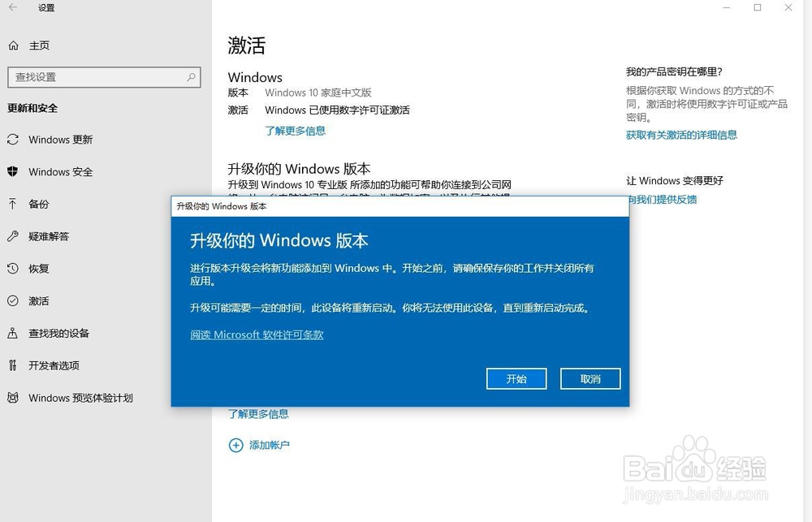Click the plus circle icon next to 添加帐户
The width and height of the screenshot is (812, 522).
point(235,445)
